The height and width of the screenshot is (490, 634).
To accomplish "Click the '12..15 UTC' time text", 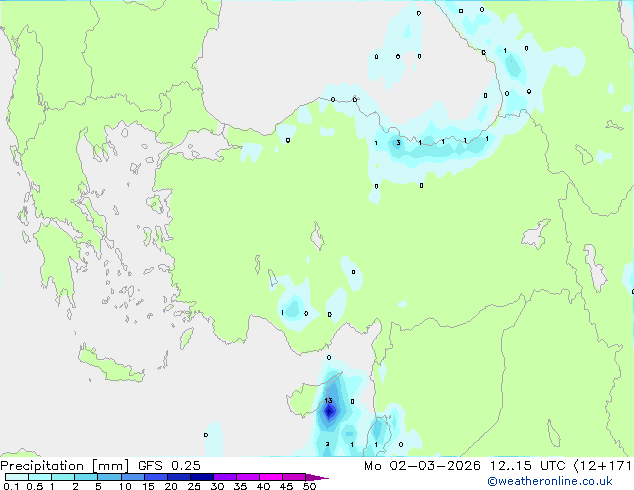I will pyautogui.click(x=527, y=466).
